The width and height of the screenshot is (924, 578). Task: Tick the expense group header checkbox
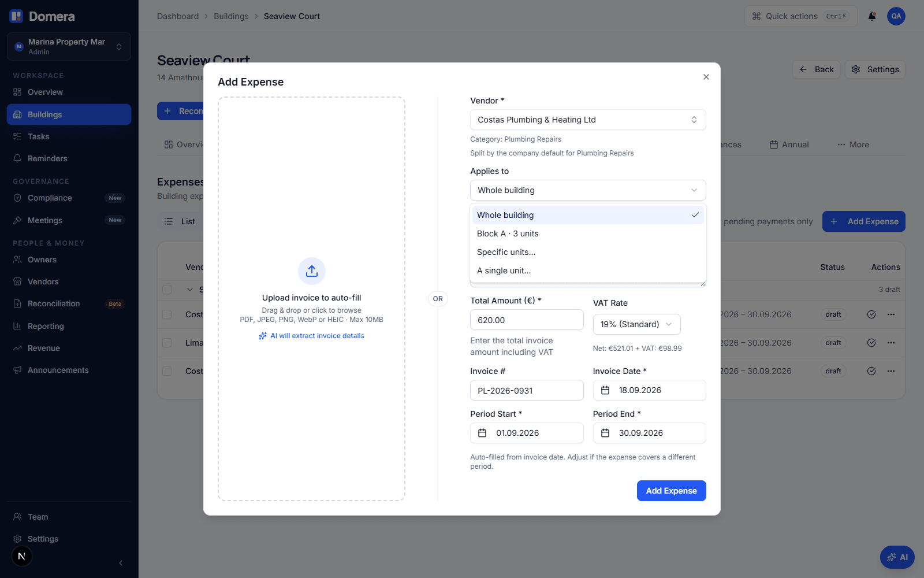167,290
